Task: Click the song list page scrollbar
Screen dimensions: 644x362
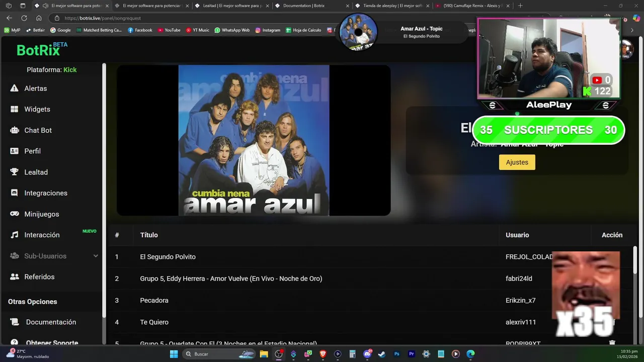Action: (635, 260)
